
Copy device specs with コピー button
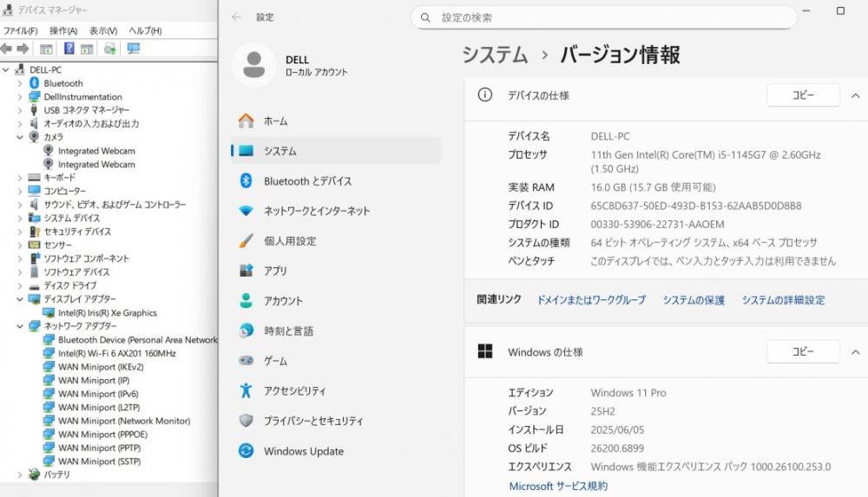click(x=803, y=95)
